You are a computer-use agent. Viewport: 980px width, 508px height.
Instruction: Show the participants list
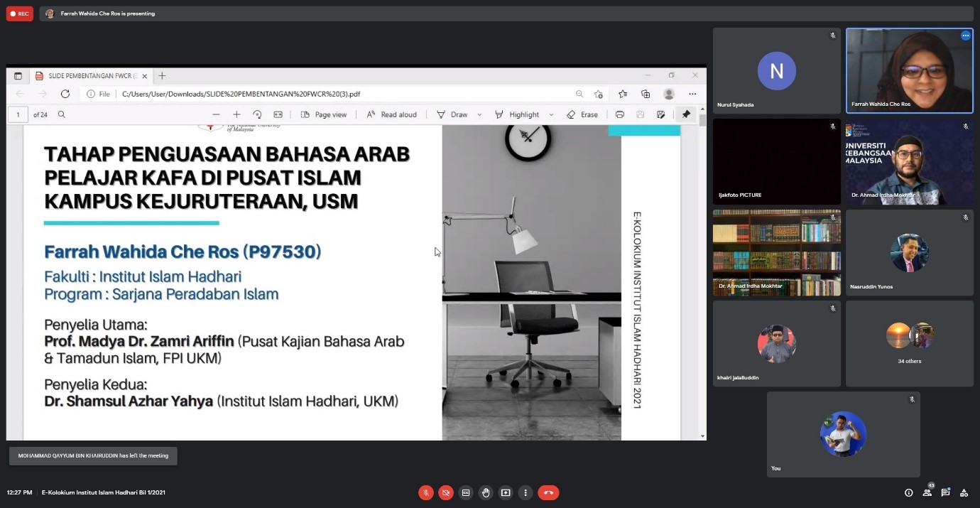coord(927,492)
